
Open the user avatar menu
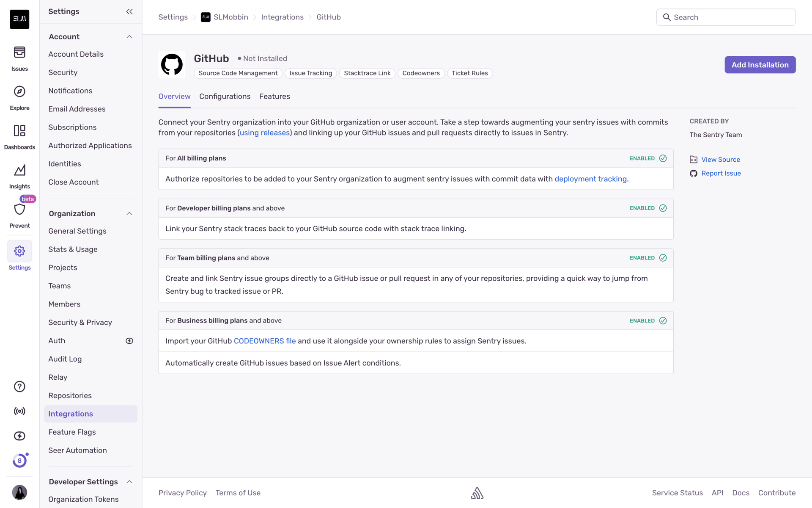[19, 492]
